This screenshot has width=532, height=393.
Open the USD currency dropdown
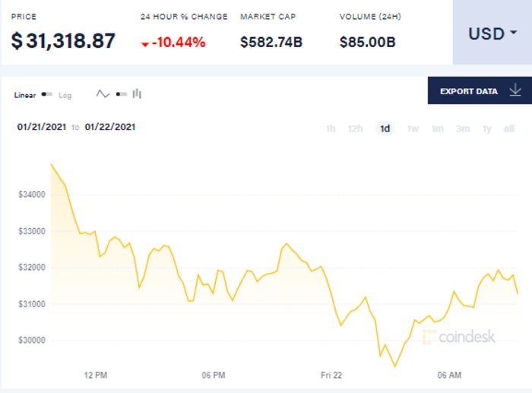click(492, 33)
